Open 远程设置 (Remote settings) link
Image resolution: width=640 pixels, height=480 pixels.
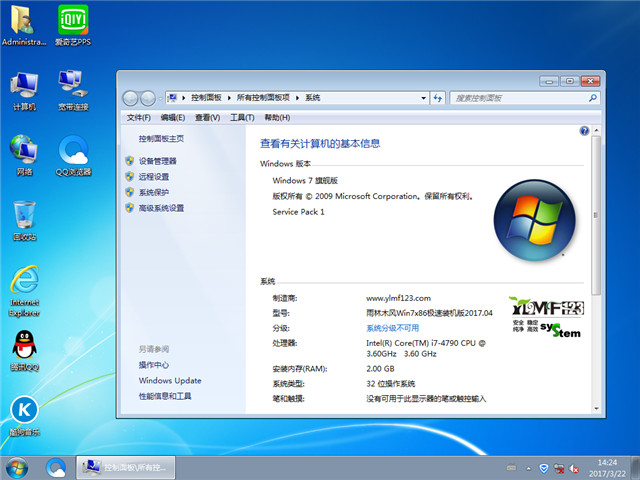tap(154, 177)
